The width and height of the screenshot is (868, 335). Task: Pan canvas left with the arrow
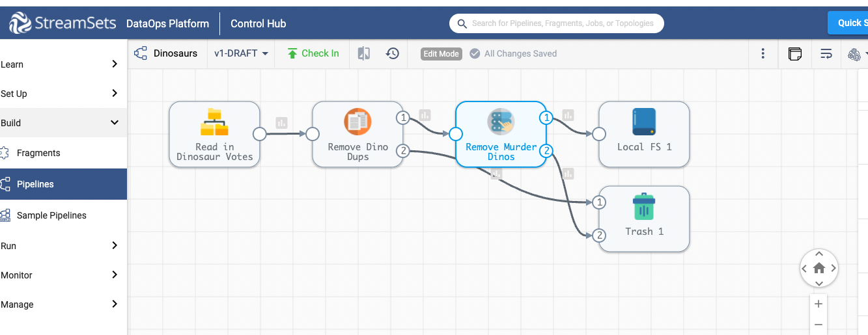(805, 268)
